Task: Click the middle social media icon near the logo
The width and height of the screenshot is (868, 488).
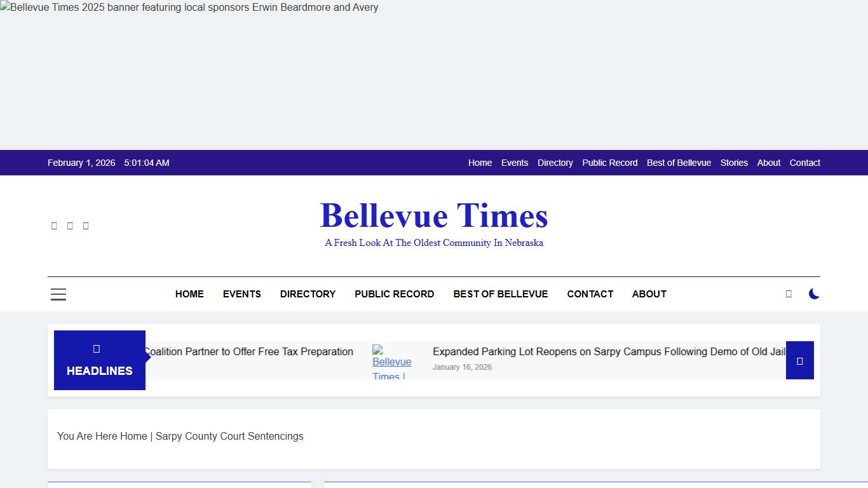Action: (x=70, y=225)
